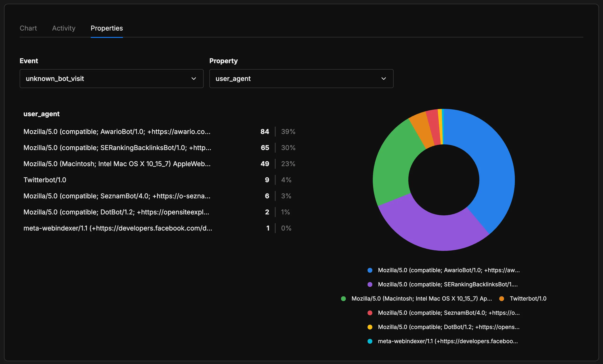Viewport: 603px width, 364px height.
Task: Switch to the Activity tab
Action: click(63, 28)
